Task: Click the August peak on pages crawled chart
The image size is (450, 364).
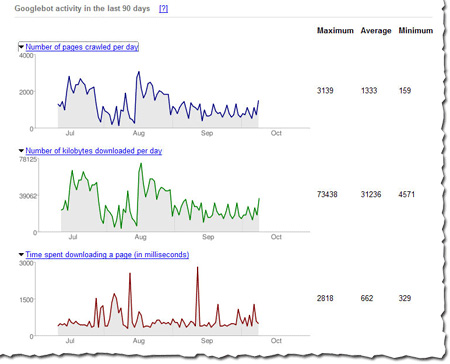Action: (139, 72)
